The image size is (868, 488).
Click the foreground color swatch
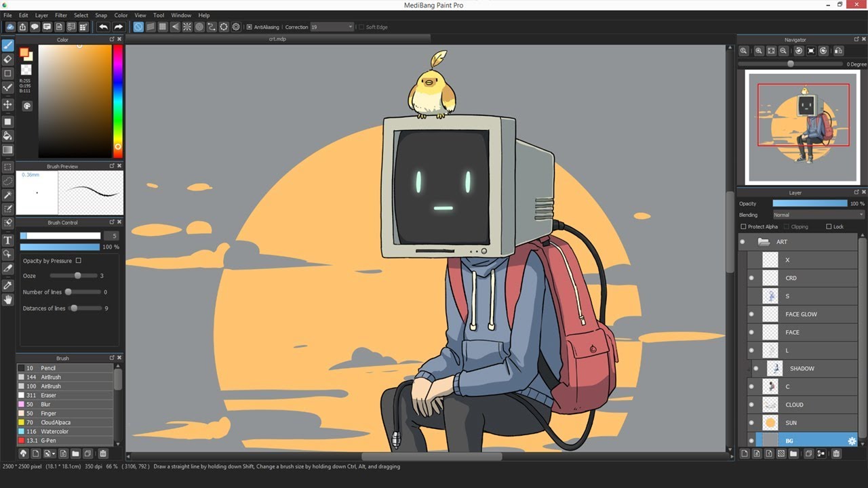tap(24, 53)
